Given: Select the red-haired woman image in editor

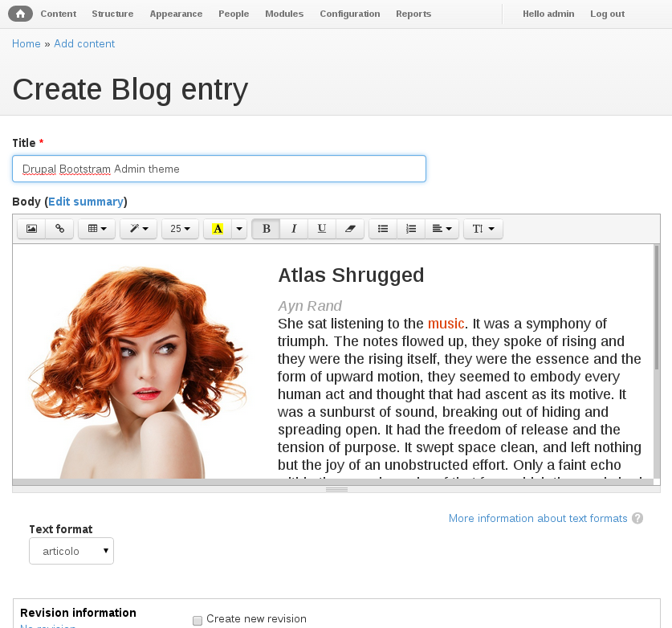Looking at the screenshot, I should click(138, 372).
